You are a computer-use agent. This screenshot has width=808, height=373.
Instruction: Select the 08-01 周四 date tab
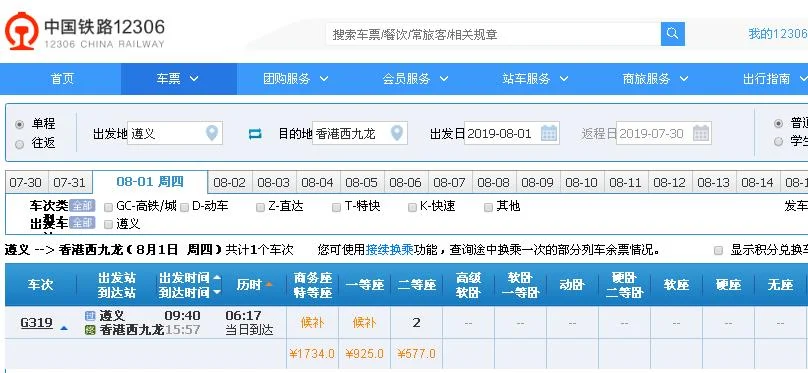pos(150,181)
